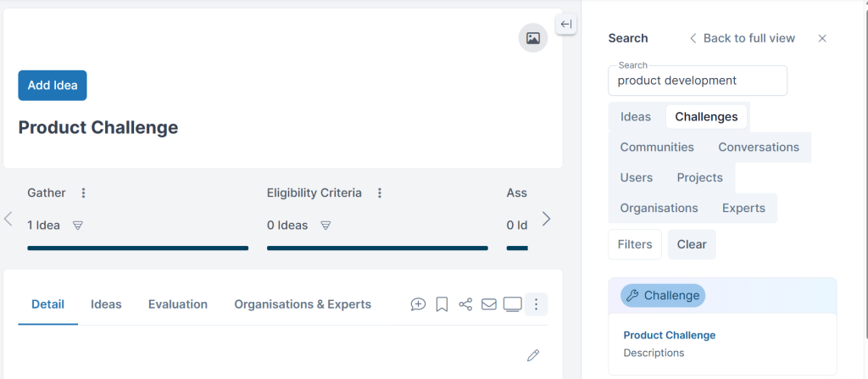Click the envelope email icon
This screenshot has width=868, height=379.
(x=489, y=304)
